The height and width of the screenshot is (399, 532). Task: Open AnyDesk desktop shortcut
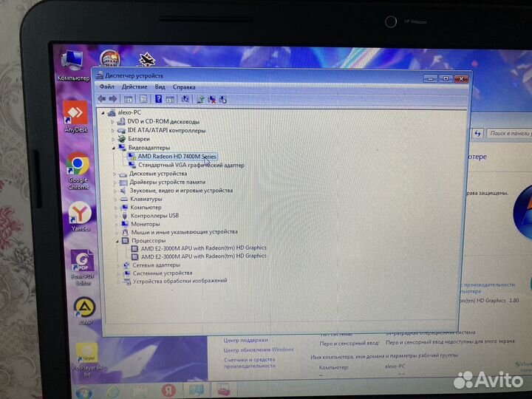pos(76,117)
